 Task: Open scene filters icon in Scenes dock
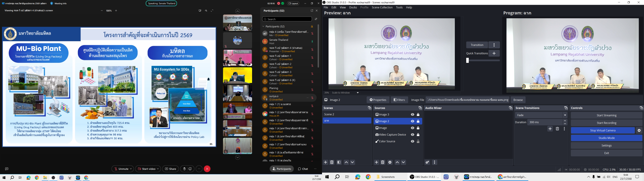pos(339,162)
